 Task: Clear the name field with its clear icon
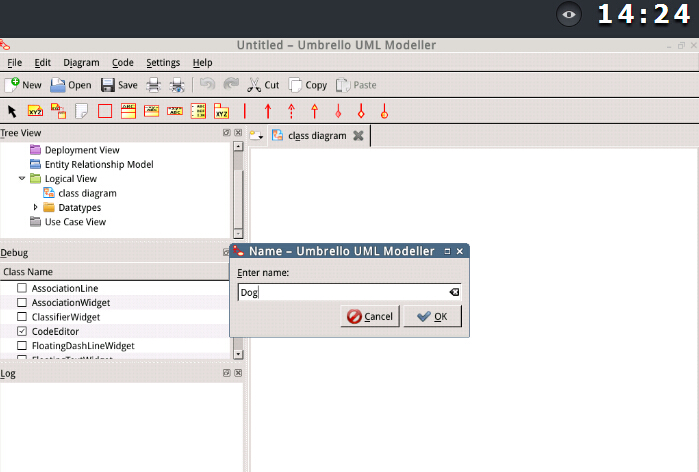click(454, 292)
